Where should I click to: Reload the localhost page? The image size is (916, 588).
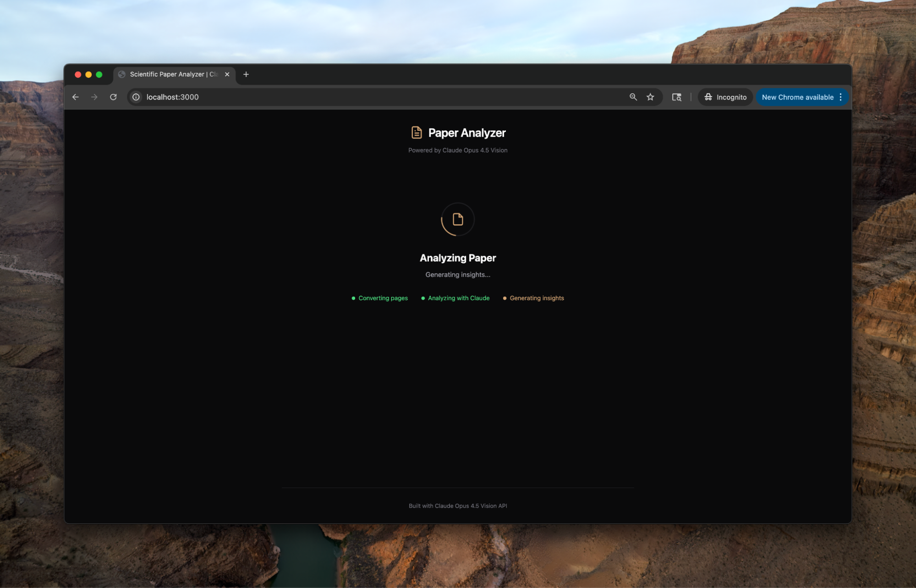pyautogui.click(x=113, y=97)
